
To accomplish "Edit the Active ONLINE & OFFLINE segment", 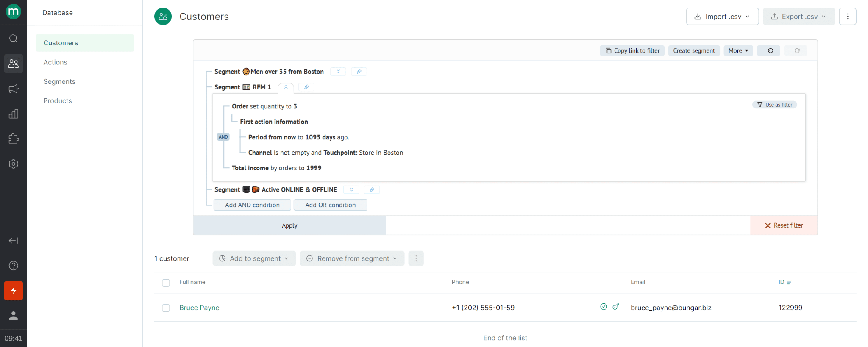I will 372,189.
